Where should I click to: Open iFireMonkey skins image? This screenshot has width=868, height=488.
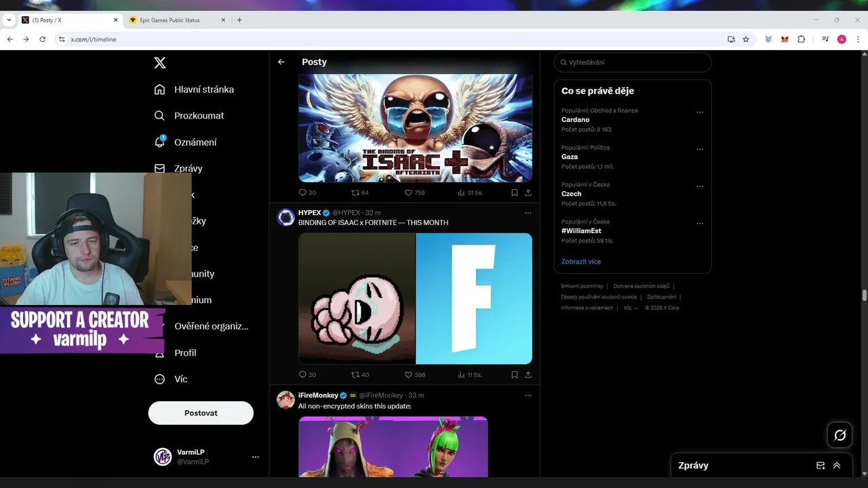tap(393, 447)
